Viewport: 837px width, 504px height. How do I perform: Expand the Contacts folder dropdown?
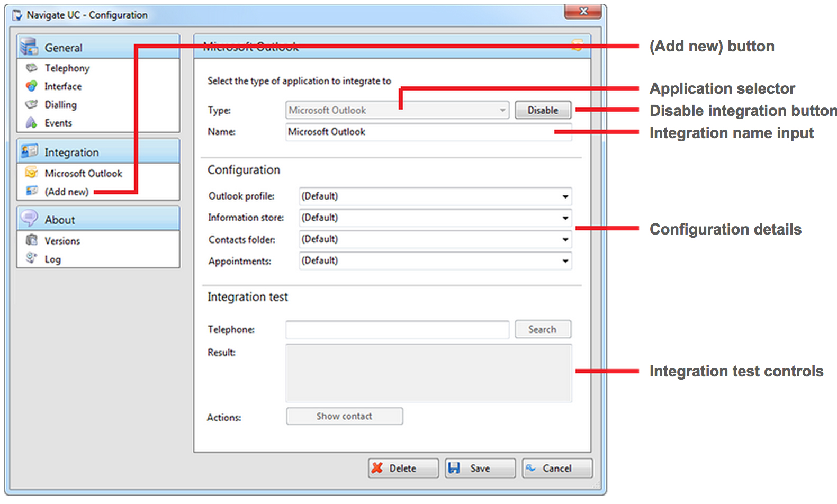[435, 239]
